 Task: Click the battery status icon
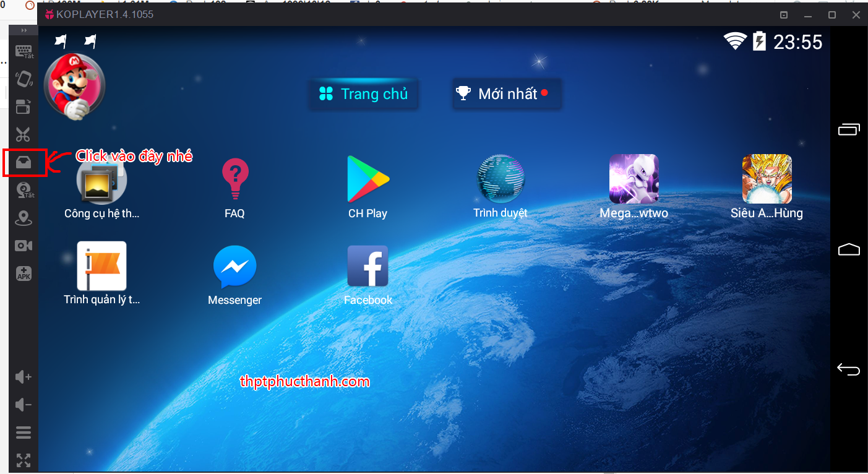pyautogui.click(x=759, y=41)
